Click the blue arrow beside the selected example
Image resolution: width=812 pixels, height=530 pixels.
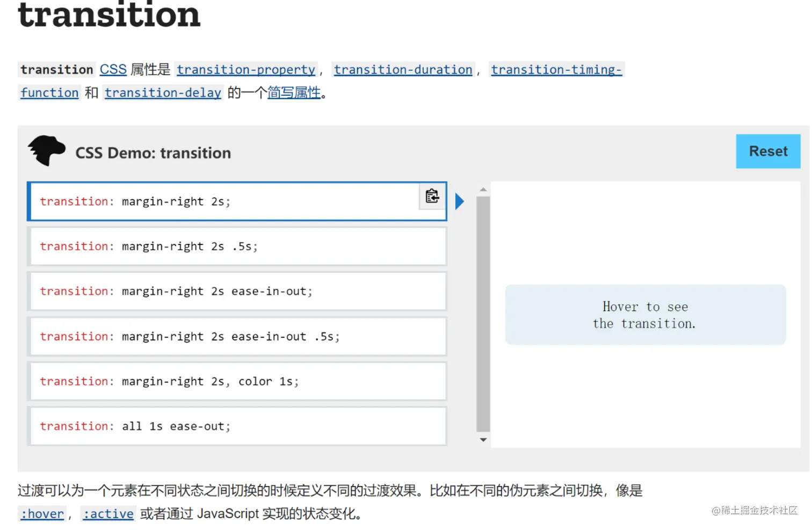click(460, 201)
